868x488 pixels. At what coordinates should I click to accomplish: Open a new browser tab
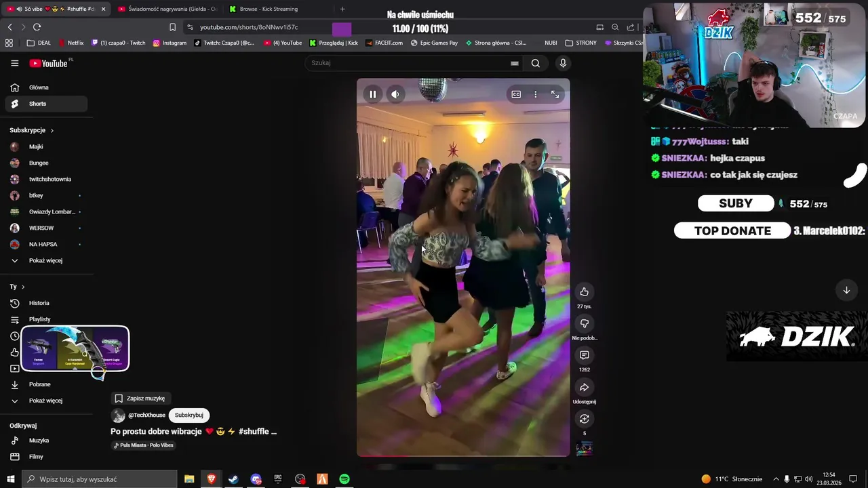pyautogui.click(x=342, y=9)
